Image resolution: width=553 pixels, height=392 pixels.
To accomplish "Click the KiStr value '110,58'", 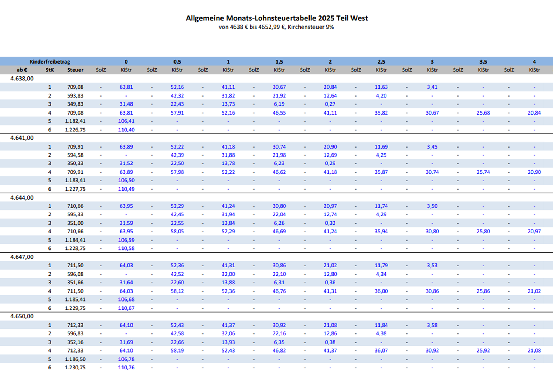I will click(x=126, y=248).
